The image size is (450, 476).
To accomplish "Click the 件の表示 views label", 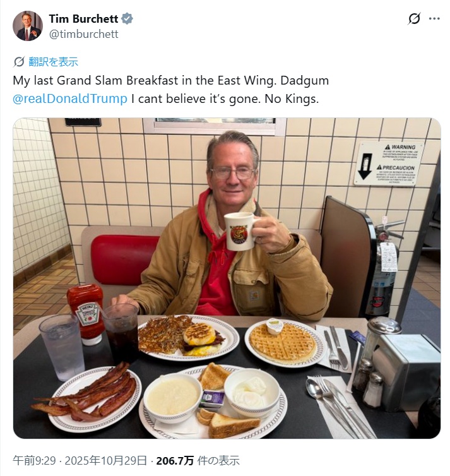I will 218,460.
